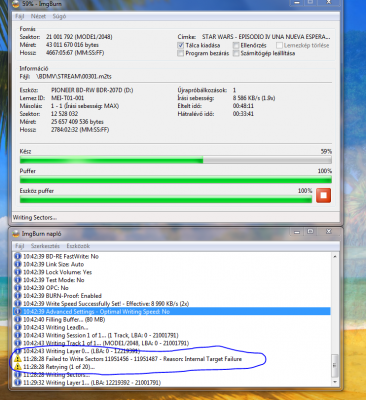The image size is (366, 400).
Task: Click info icon beside Test Mode: No
Action: coord(18,280)
